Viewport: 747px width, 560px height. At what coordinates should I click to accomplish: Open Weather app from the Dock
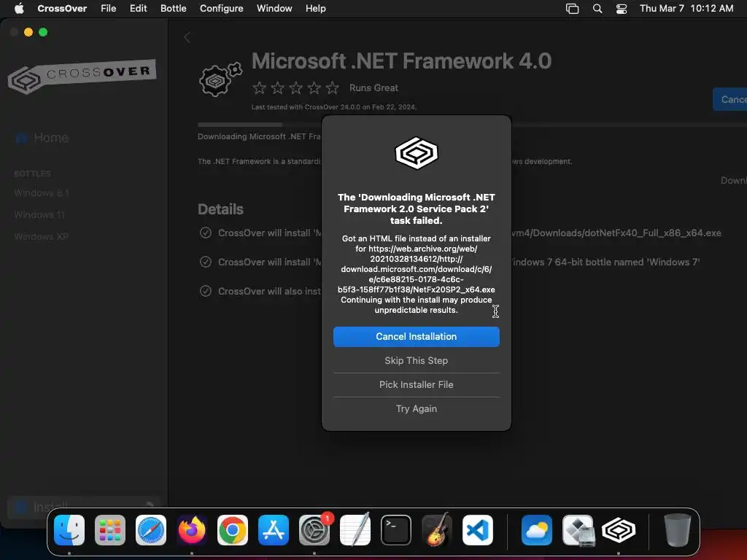pyautogui.click(x=537, y=530)
